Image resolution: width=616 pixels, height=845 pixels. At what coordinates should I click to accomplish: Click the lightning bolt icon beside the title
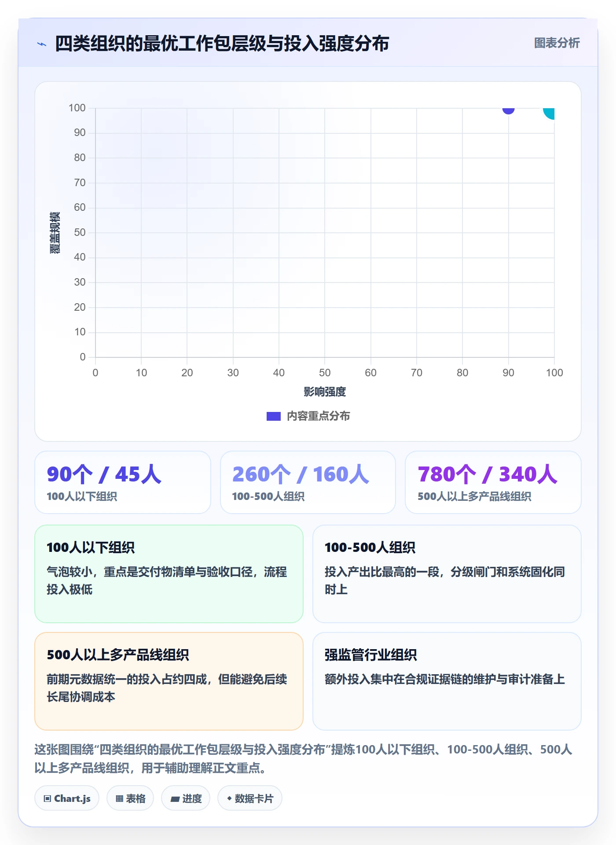coord(42,44)
